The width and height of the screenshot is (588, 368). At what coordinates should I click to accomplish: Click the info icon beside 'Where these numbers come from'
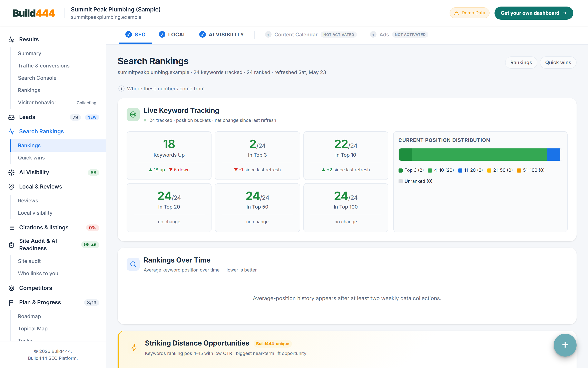point(121,89)
